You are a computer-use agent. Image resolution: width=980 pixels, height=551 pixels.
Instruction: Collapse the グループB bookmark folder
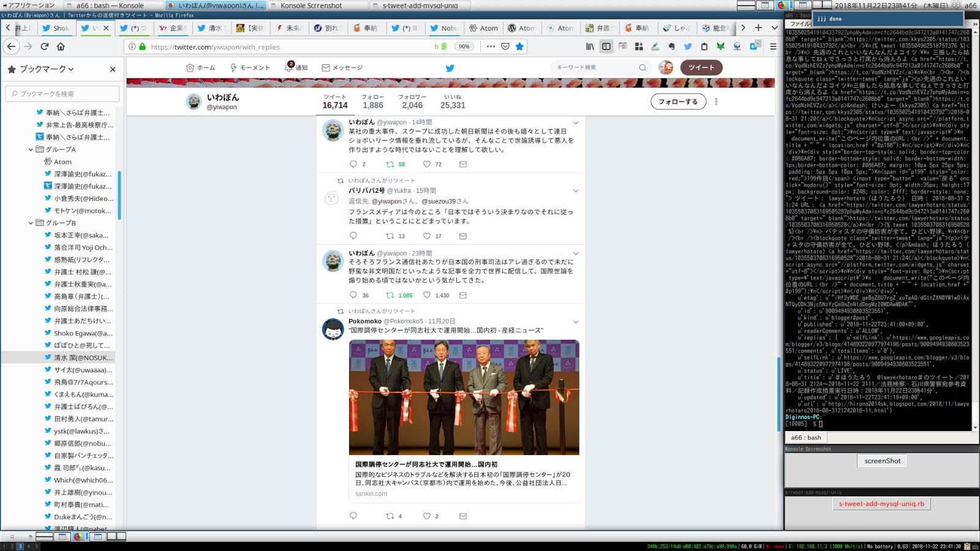tap(31, 223)
